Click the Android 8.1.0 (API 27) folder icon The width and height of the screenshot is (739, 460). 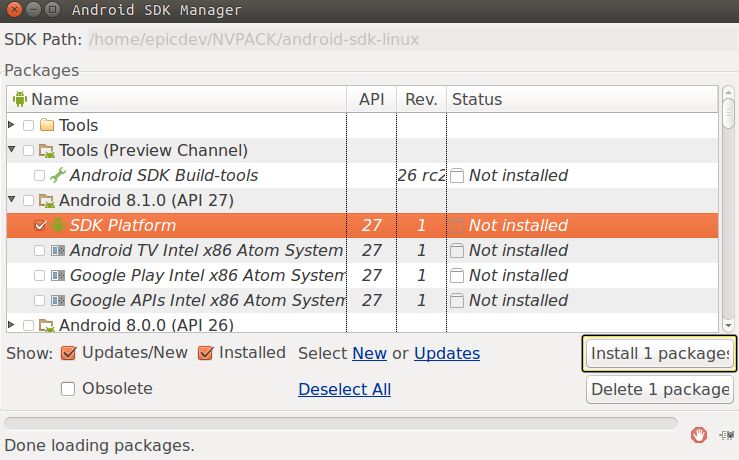[x=47, y=201]
